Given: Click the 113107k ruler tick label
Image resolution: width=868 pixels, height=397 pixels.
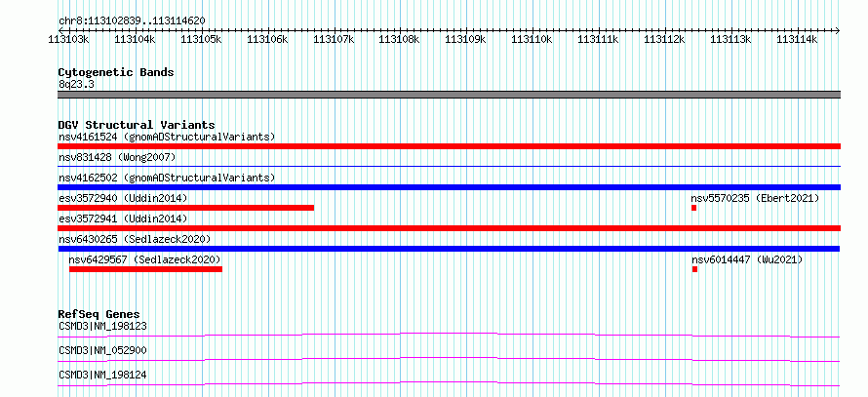Looking at the screenshot, I should 334,39.
